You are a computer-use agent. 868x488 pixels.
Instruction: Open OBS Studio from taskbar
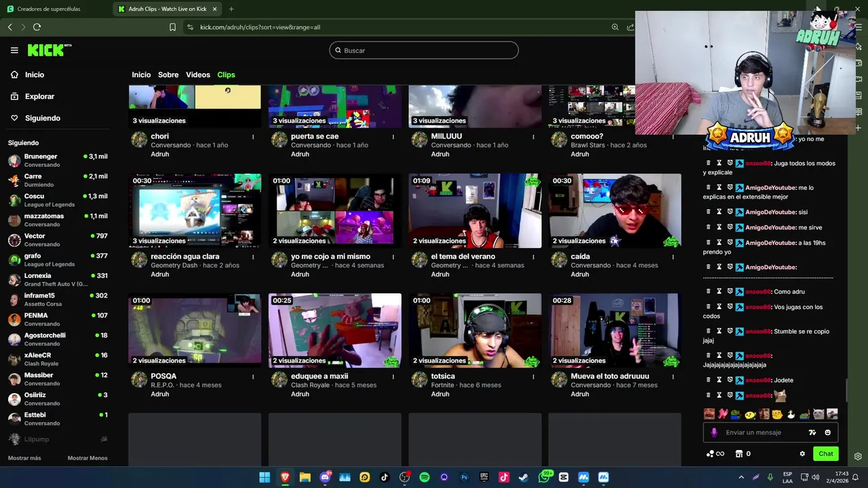coord(405,477)
